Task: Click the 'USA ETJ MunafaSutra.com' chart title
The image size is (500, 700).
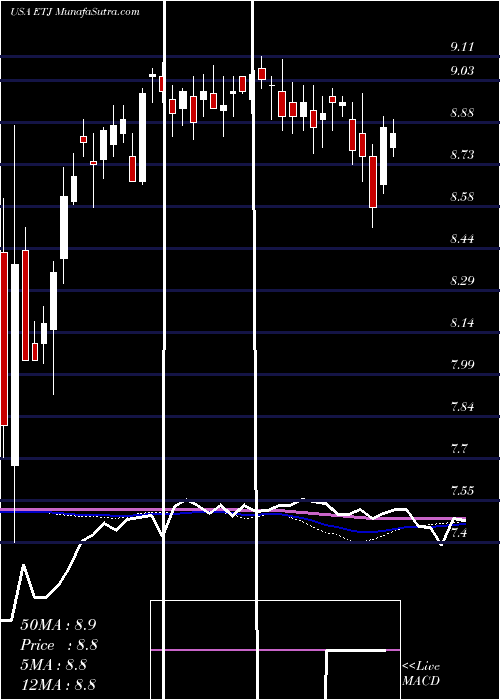Action: coord(75,12)
